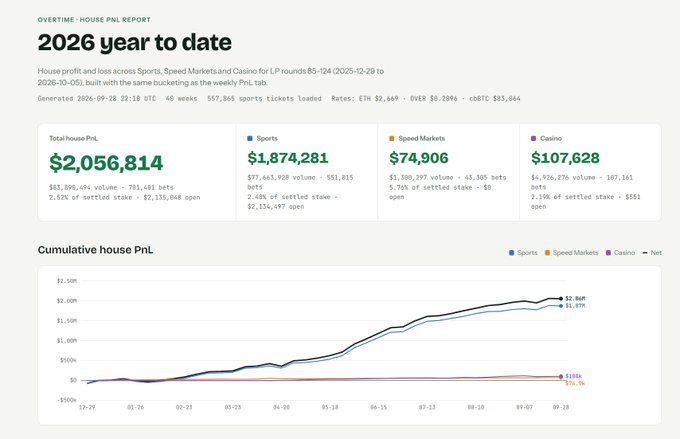Click the '02-23' x-axis date label

coord(184,407)
